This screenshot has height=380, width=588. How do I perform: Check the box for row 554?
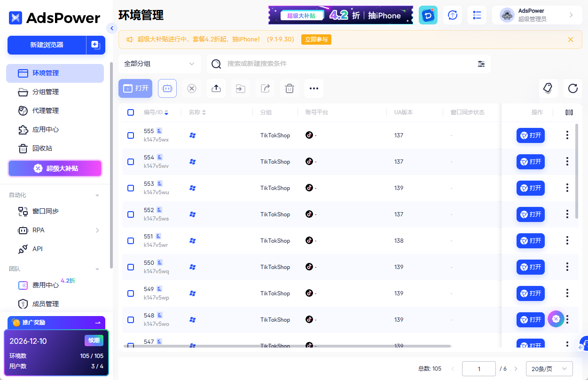(x=131, y=162)
